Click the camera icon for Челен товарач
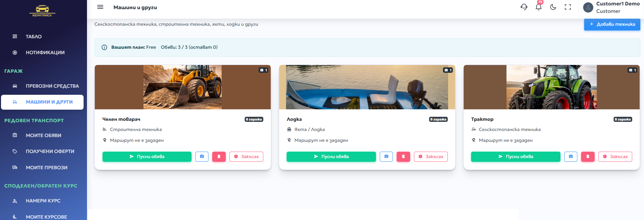Image resolution: width=644 pixels, height=220 pixels. pyautogui.click(x=202, y=157)
